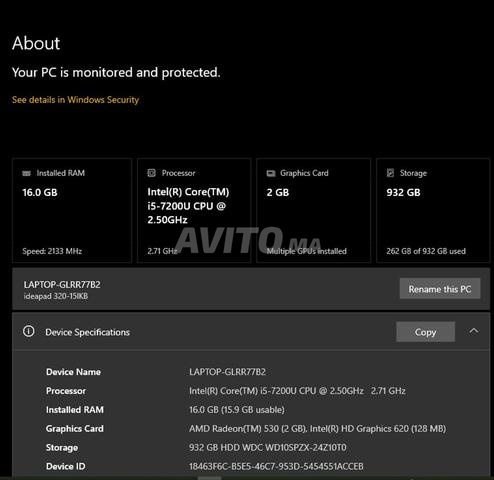Click the Installed RAM card title
Image resolution: width=494 pixels, height=480 pixels.
coord(61,173)
